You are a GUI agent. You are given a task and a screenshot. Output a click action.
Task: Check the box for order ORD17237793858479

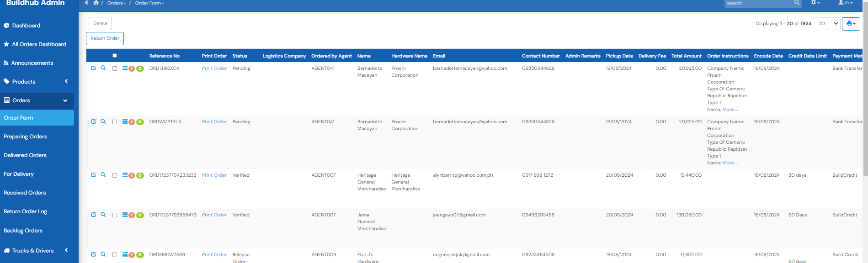(x=115, y=215)
